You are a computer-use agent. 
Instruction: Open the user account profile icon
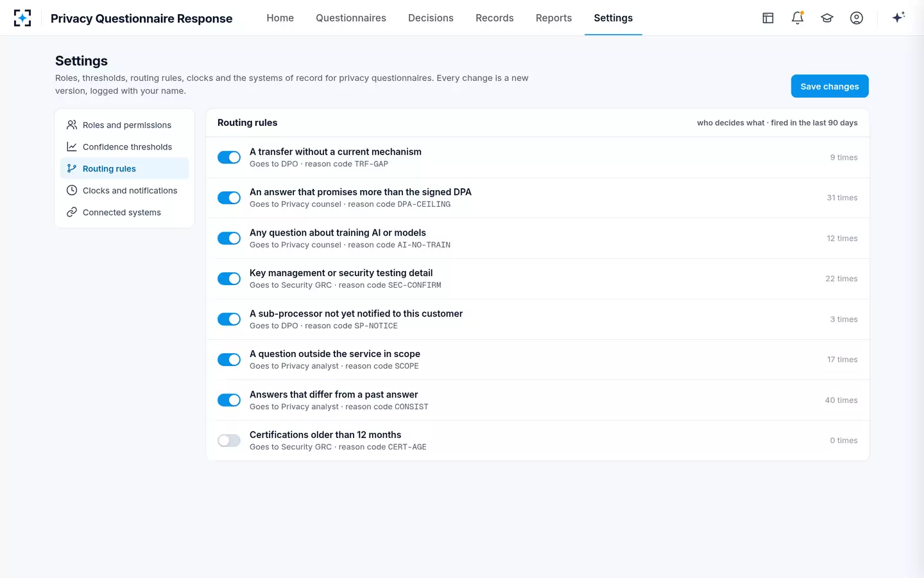tap(857, 18)
